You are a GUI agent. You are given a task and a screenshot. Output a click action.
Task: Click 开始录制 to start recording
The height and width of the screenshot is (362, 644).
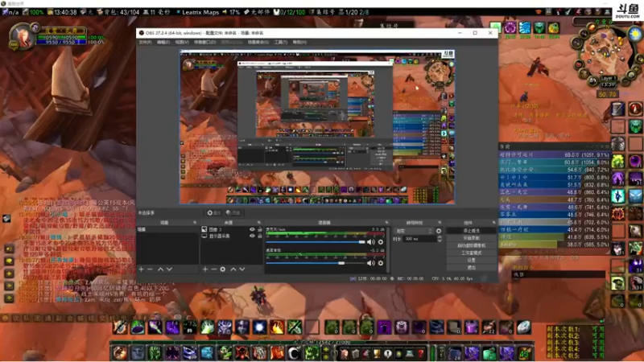[471, 238]
